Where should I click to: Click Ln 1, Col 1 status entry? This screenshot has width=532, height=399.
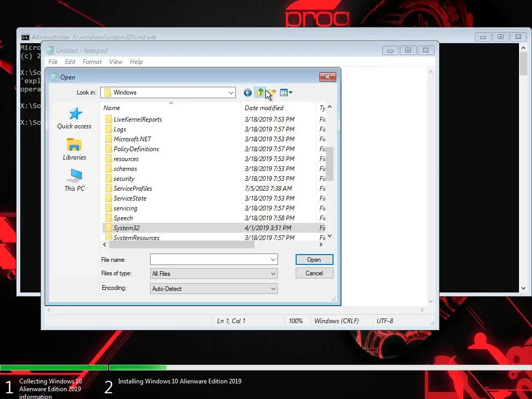click(x=231, y=321)
